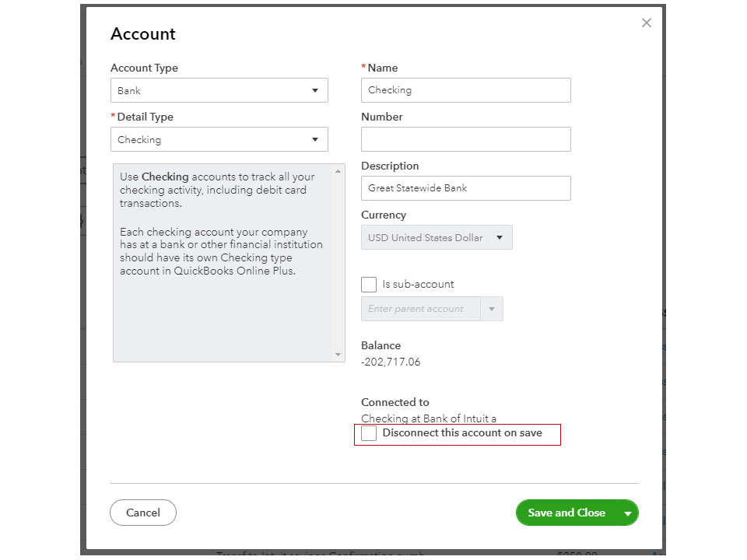
Task: Click the Balance amount value
Action: coord(391,362)
